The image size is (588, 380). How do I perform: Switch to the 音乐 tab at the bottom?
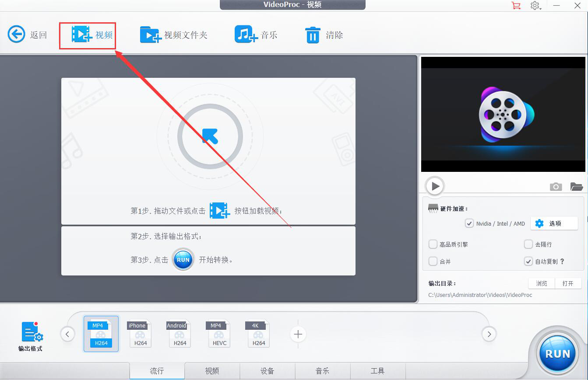coord(323,371)
